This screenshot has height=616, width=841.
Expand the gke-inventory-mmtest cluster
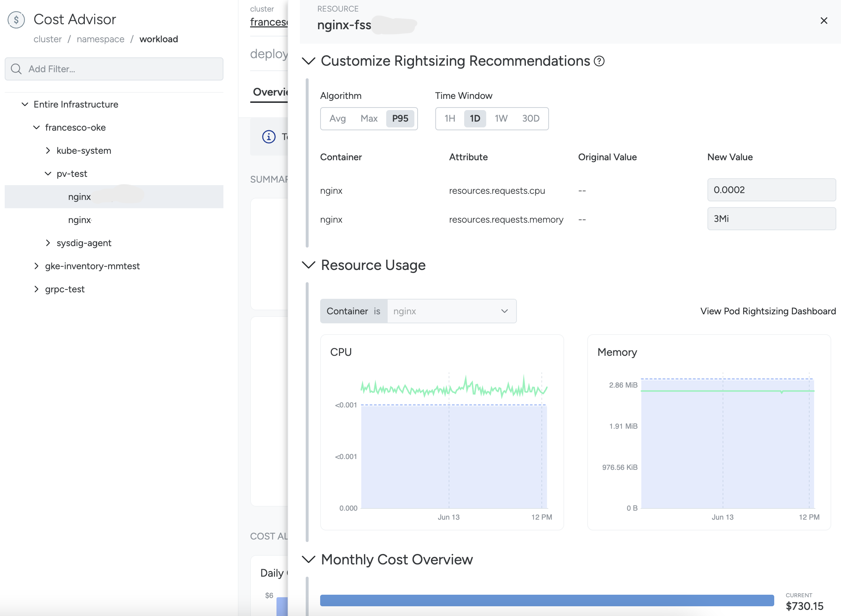[x=36, y=266]
